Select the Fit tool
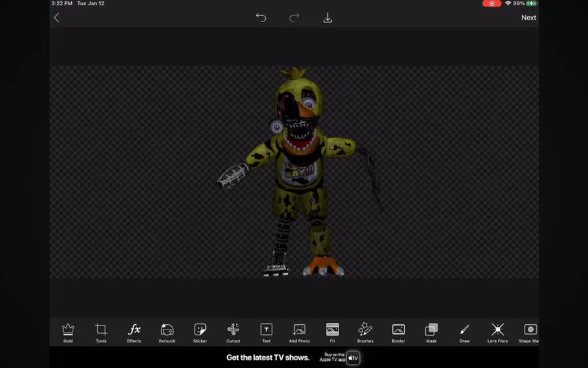The height and width of the screenshot is (368, 588). (x=333, y=333)
